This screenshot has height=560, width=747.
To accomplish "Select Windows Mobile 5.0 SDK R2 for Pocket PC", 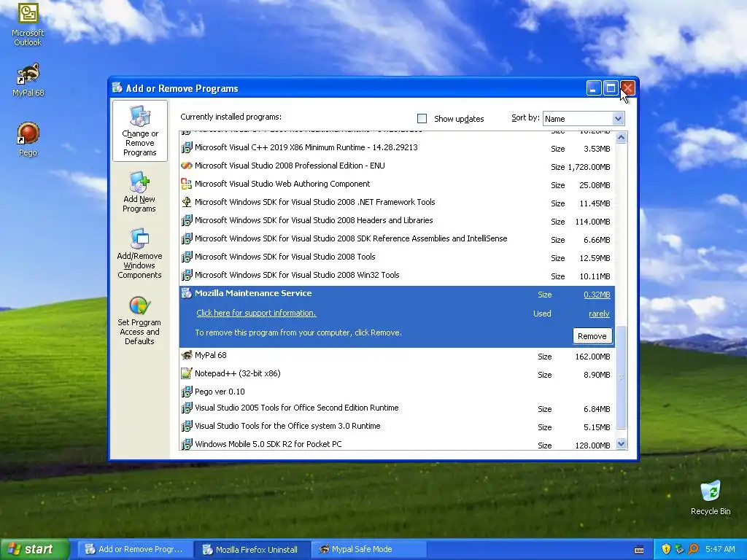I will point(398,444).
